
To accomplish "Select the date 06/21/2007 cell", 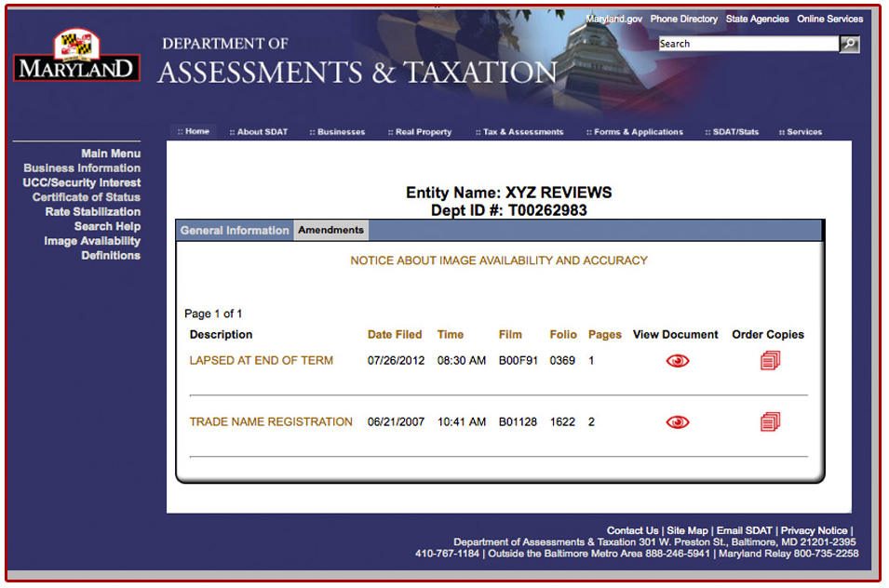I will click(x=396, y=422).
